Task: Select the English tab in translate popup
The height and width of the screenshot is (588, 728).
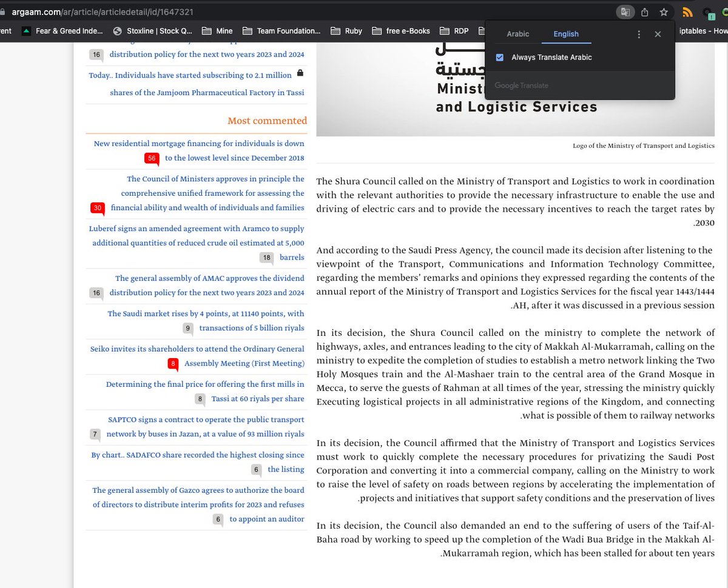Action: pyautogui.click(x=566, y=34)
